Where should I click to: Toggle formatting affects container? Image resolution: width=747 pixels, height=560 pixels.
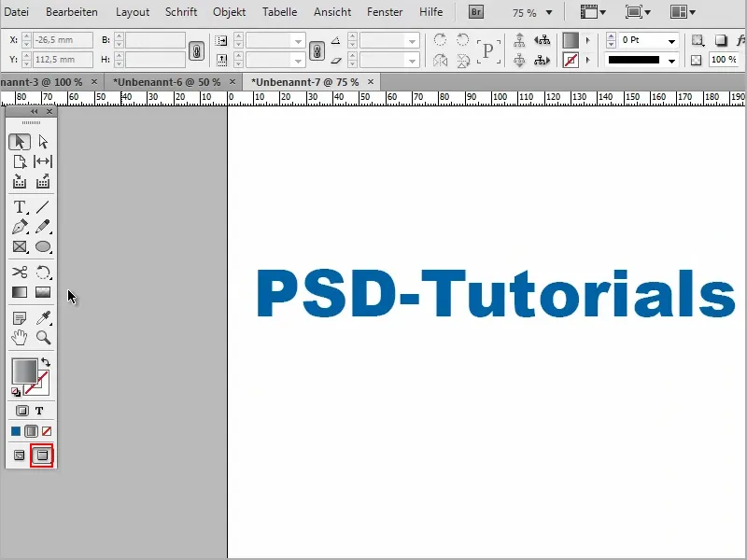(21, 411)
